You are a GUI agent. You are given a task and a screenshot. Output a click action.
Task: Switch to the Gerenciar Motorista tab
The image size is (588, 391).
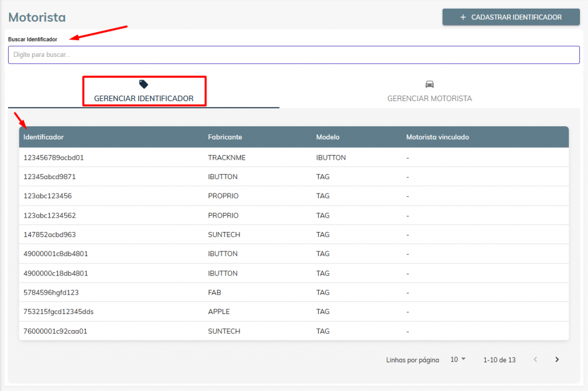430,91
